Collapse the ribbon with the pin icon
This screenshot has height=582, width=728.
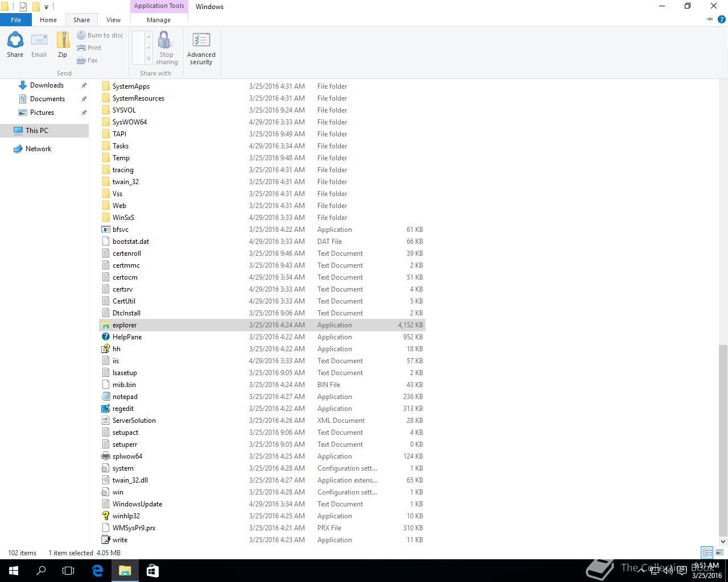(709, 19)
